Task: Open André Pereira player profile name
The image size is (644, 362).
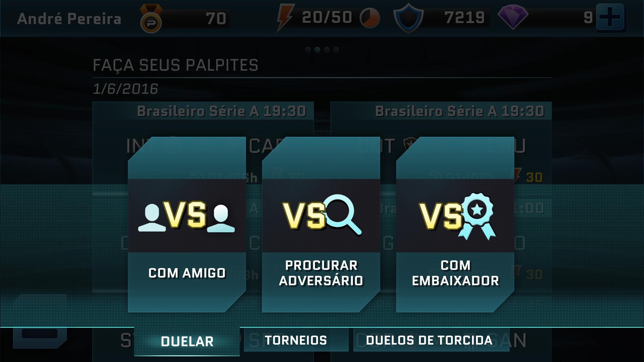Action: [x=69, y=18]
